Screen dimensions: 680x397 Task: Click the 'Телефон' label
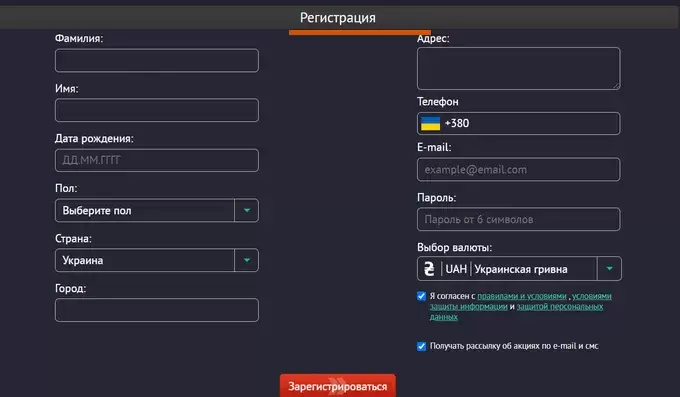438,102
